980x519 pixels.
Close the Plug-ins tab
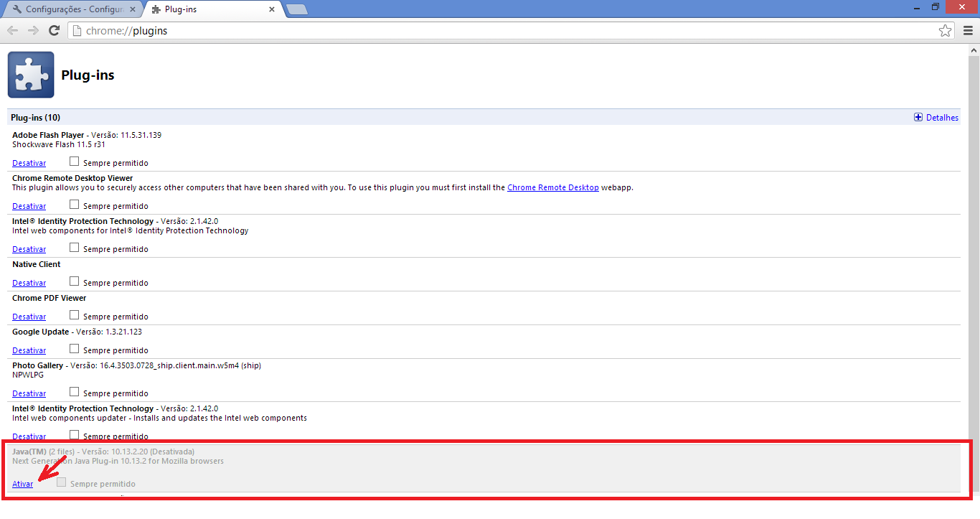pos(272,9)
